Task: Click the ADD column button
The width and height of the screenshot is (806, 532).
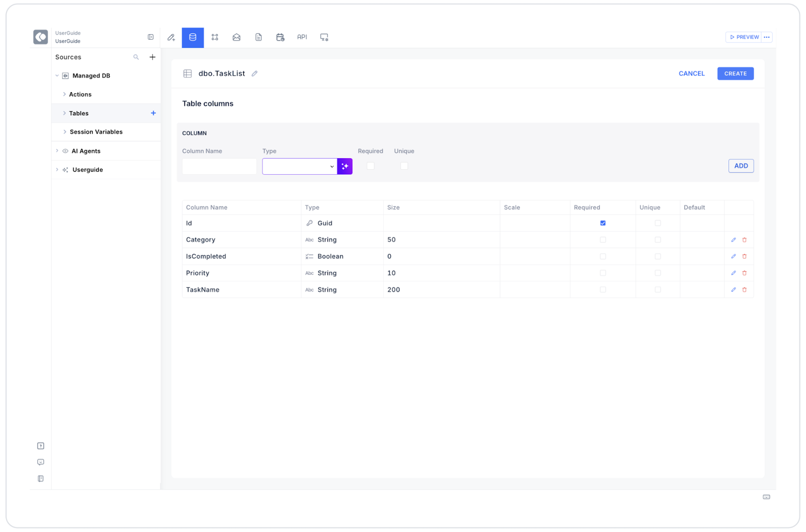Action: [741, 166]
